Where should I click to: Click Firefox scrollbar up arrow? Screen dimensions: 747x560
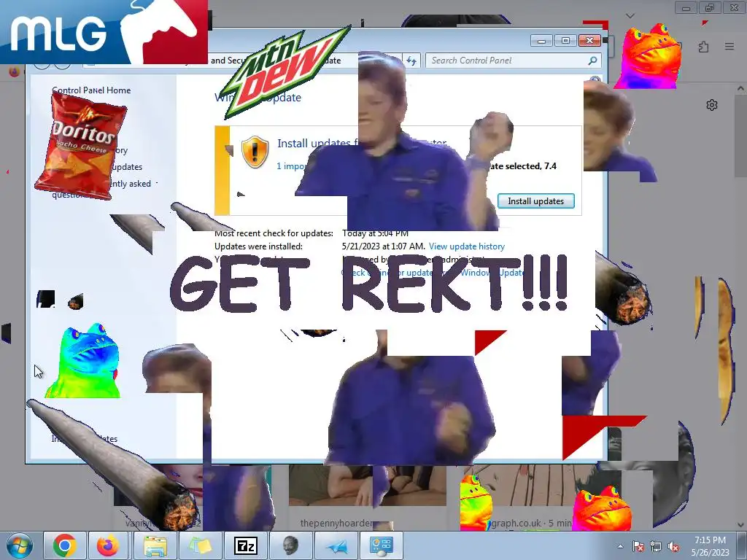point(741,88)
